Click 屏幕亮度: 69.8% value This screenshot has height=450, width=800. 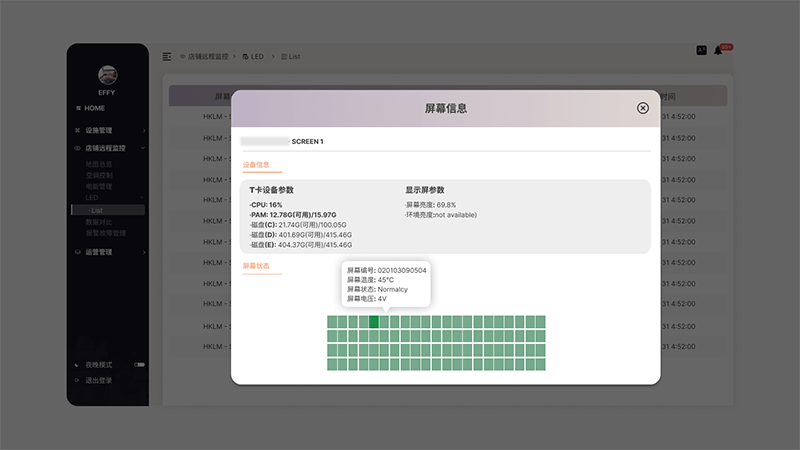431,205
